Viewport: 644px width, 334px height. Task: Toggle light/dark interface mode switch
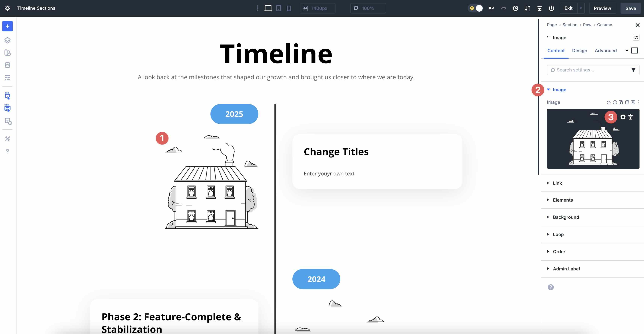[x=476, y=8]
